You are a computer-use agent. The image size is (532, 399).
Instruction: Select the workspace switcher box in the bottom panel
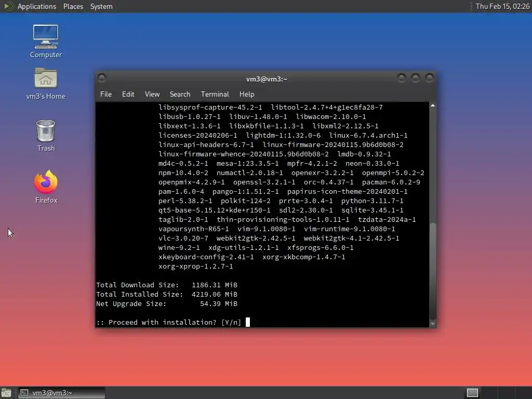coord(472,393)
